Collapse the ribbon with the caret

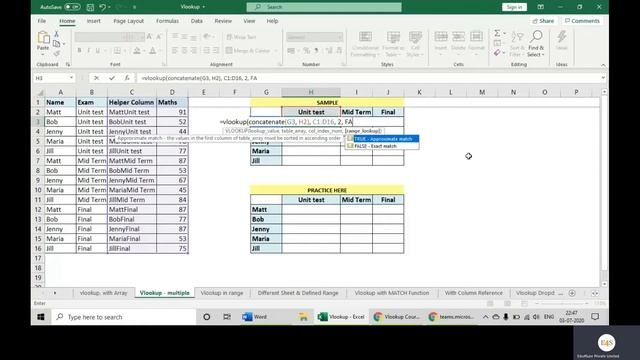click(x=603, y=65)
